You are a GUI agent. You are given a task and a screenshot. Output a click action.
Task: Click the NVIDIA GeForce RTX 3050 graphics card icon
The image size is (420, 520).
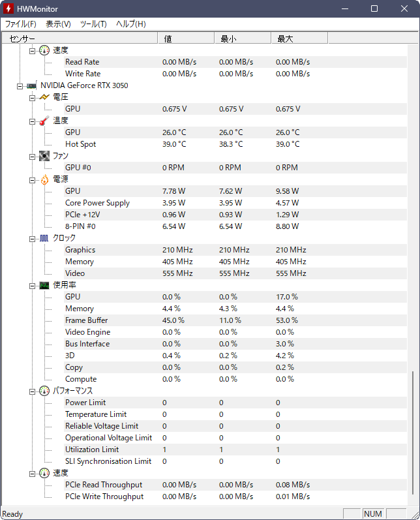coord(31,85)
